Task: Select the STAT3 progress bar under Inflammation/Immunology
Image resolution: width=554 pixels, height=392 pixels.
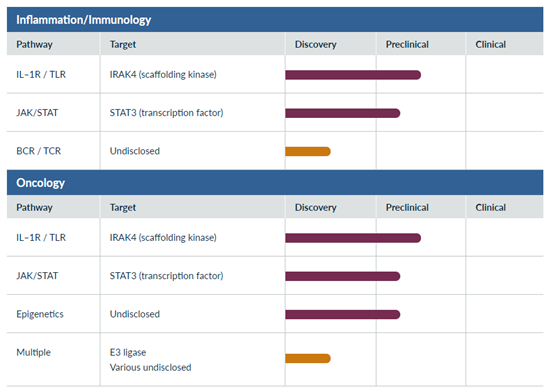Action: (x=343, y=113)
